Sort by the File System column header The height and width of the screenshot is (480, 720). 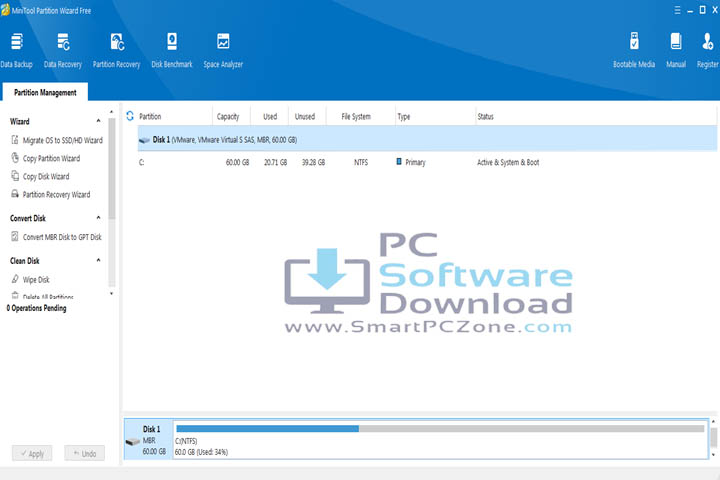click(356, 117)
